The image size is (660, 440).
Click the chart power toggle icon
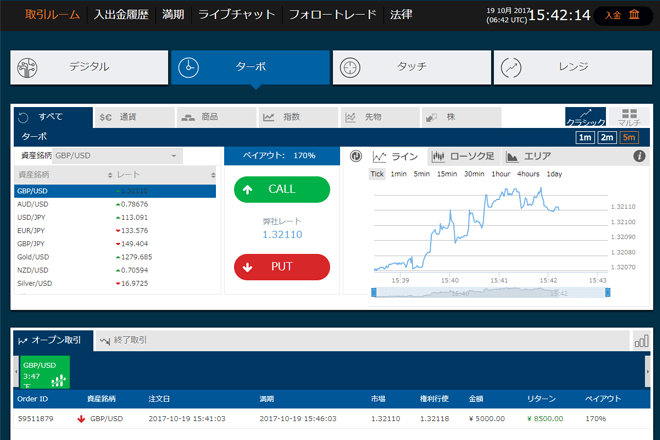pos(356,156)
